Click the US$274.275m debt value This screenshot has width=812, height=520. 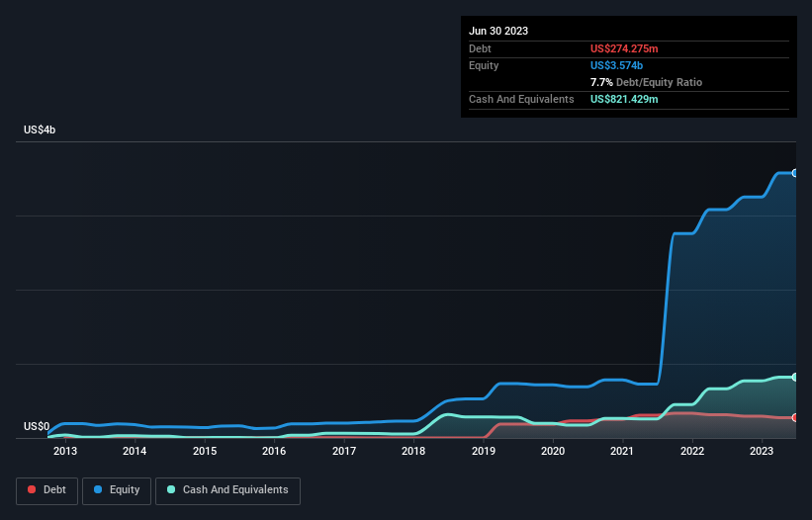tap(624, 48)
